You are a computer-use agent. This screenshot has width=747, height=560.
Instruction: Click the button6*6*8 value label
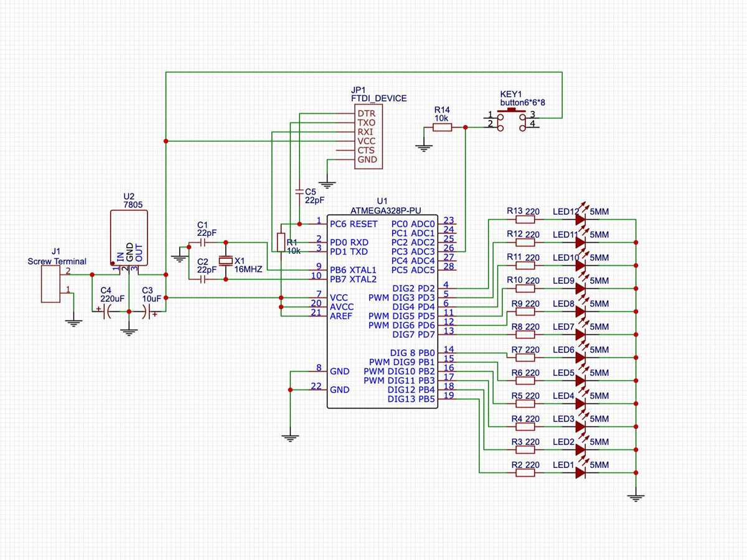pyautogui.click(x=523, y=102)
